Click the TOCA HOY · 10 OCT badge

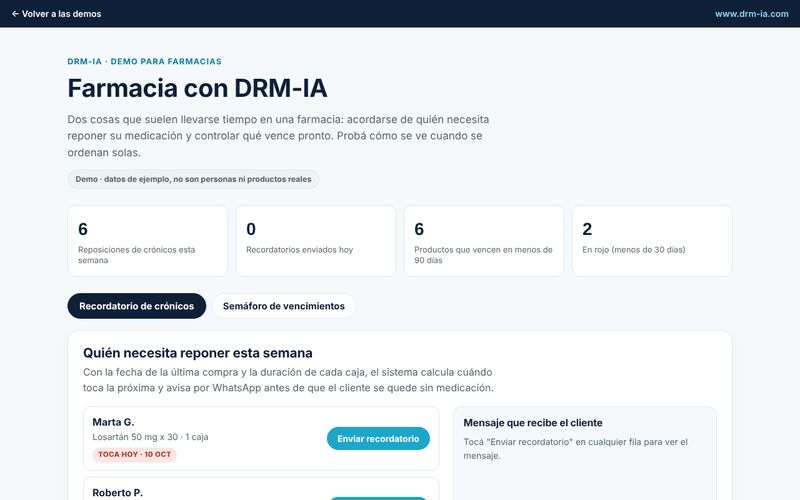click(x=135, y=455)
